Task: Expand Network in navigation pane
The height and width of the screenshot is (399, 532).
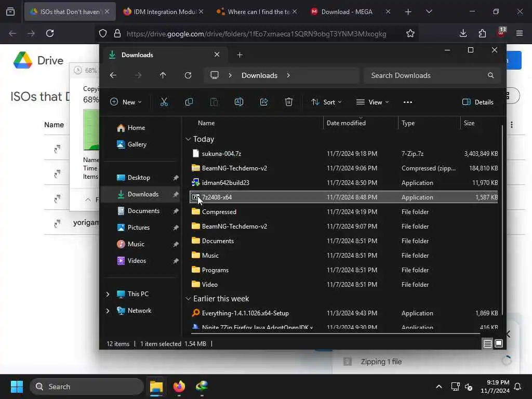Action: click(x=108, y=311)
